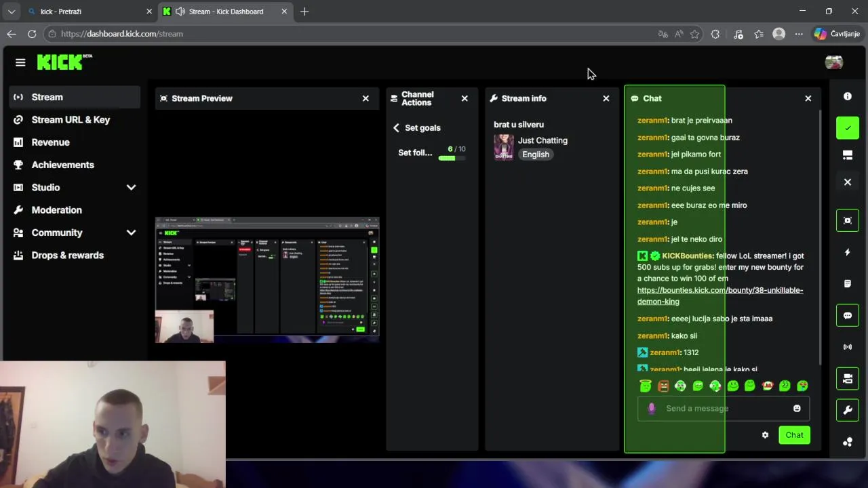Go back from Set goals

pyautogui.click(x=396, y=127)
